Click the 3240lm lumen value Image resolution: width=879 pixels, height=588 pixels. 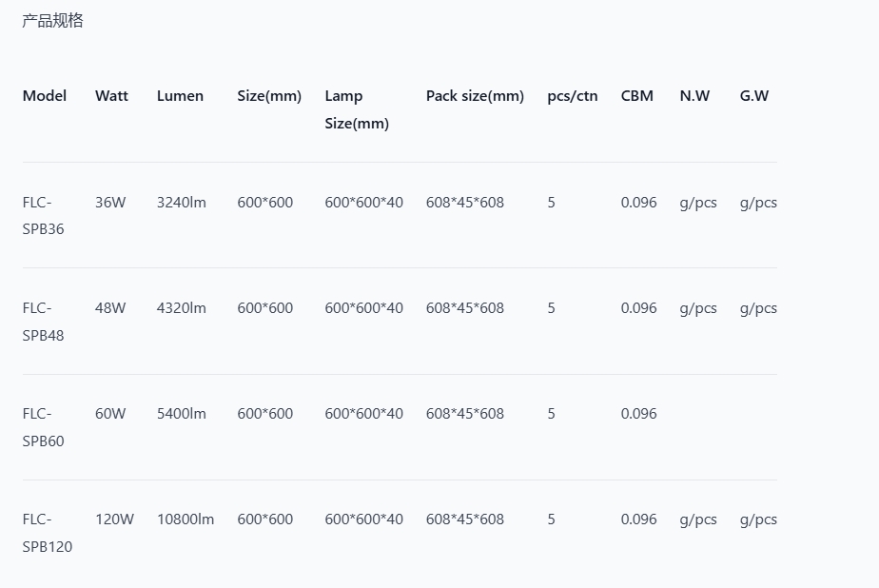click(x=181, y=203)
